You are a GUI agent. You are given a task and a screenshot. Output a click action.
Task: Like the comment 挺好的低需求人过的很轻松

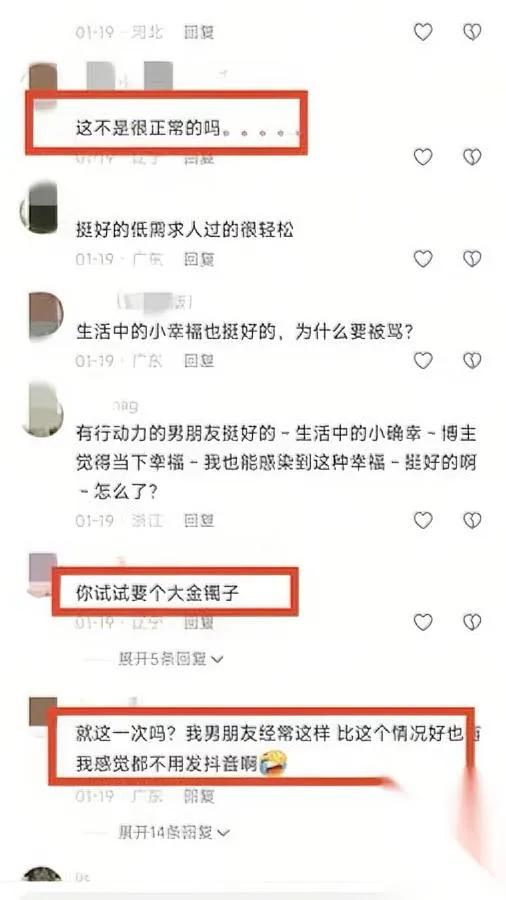pos(423,259)
